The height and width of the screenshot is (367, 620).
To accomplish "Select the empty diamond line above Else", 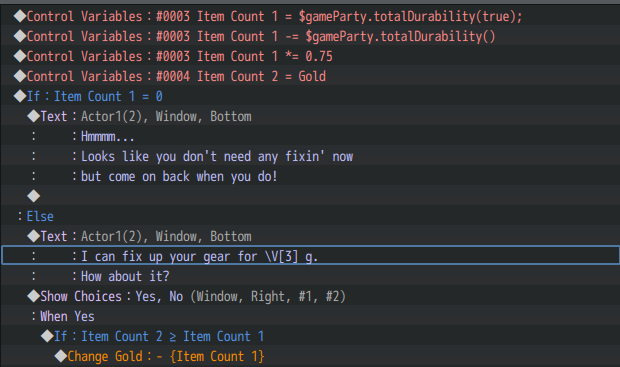I will [x=310, y=196].
